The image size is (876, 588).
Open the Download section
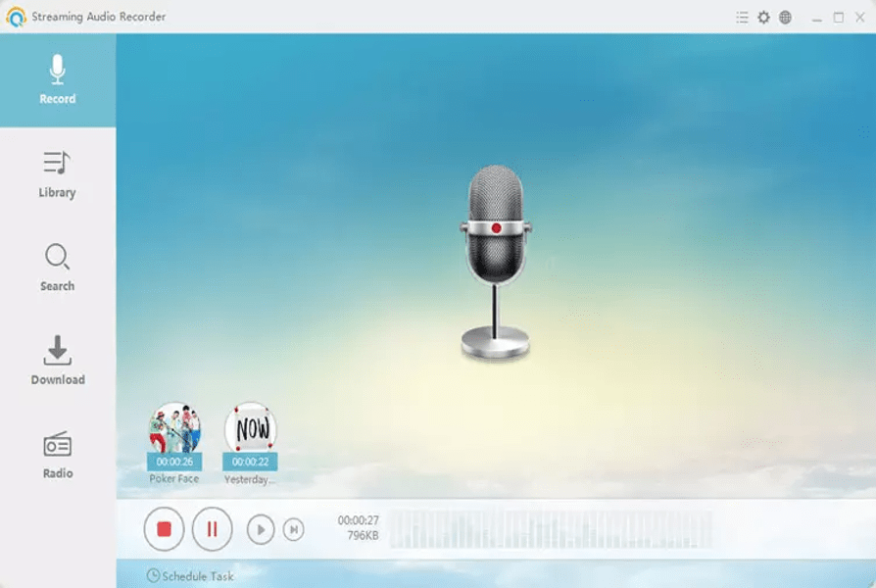tap(59, 358)
